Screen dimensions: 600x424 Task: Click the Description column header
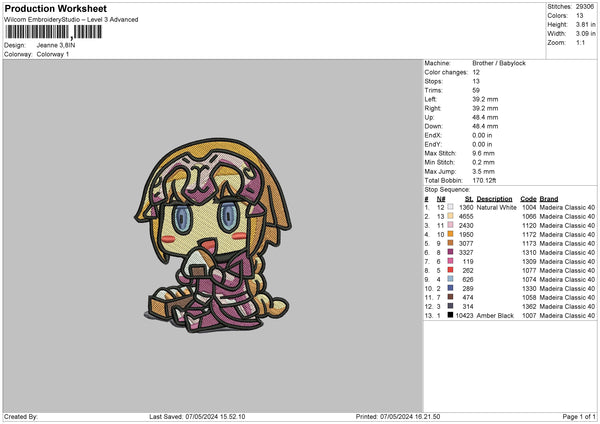(x=494, y=199)
